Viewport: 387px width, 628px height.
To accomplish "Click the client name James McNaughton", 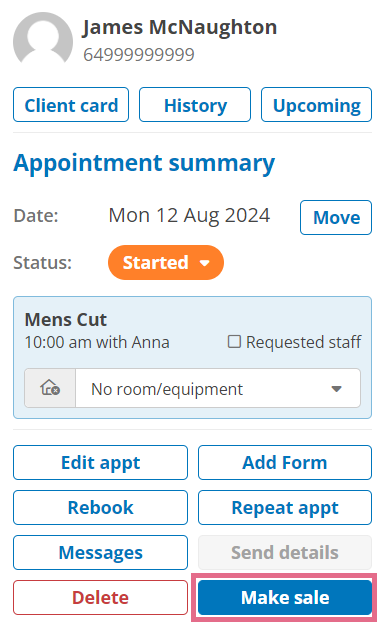I will pos(179,28).
